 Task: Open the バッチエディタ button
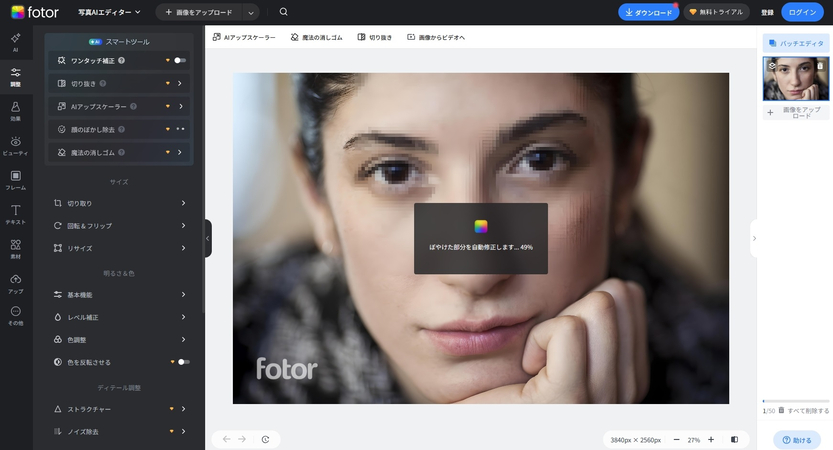click(796, 43)
